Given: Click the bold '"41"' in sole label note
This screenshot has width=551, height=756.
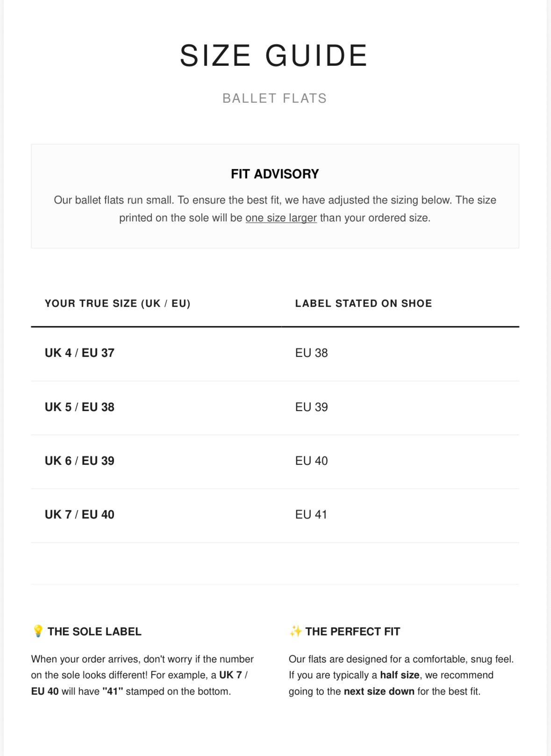Looking at the screenshot, I should (x=113, y=692).
